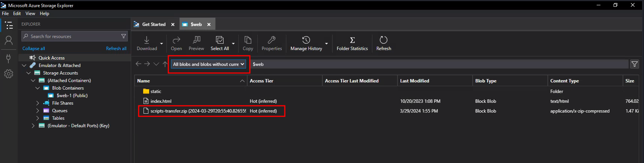Viewport: 644px width, 163px height.
Task: Open the blob view filter dropdown
Action: click(209, 64)
